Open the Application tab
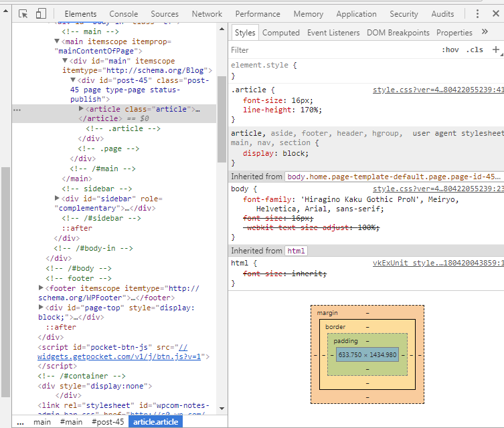 tap(356, 14)
